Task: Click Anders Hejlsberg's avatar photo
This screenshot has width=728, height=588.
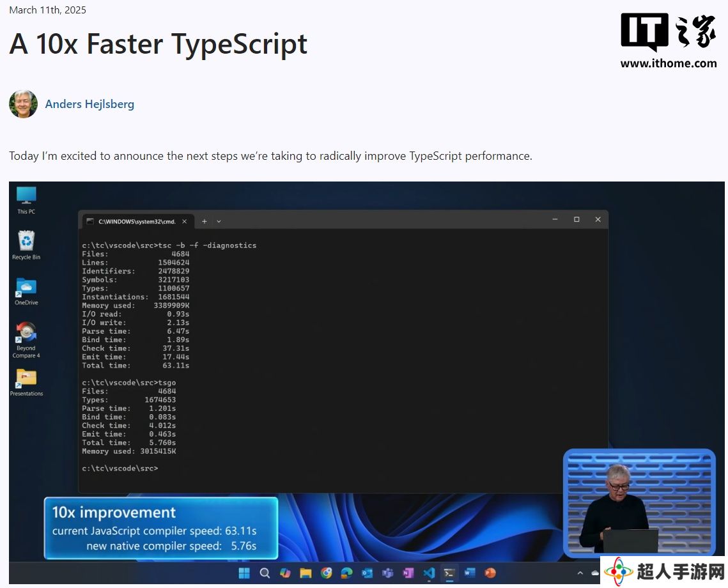Action: coord(23,104)
